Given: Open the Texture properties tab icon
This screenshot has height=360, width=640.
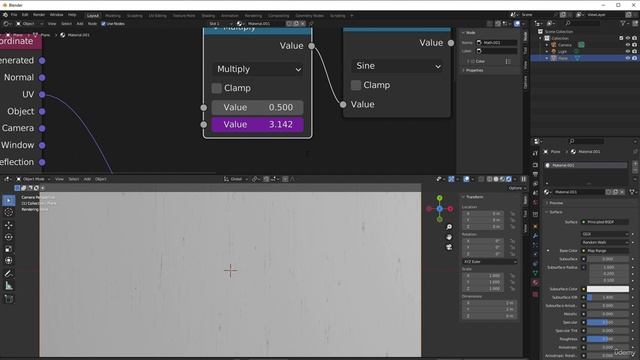Looking at the screenshot, I should tap(536, 294).
